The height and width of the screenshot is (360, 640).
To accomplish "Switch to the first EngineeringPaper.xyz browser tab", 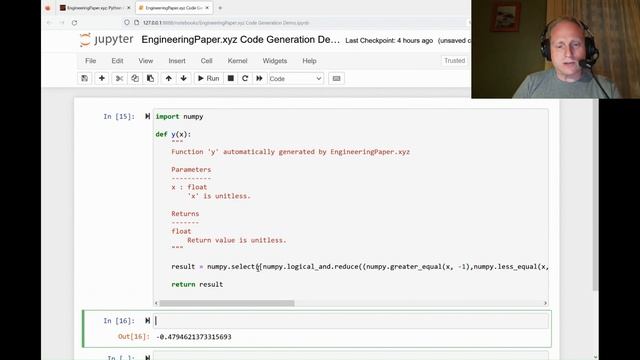I will [95, 8].
